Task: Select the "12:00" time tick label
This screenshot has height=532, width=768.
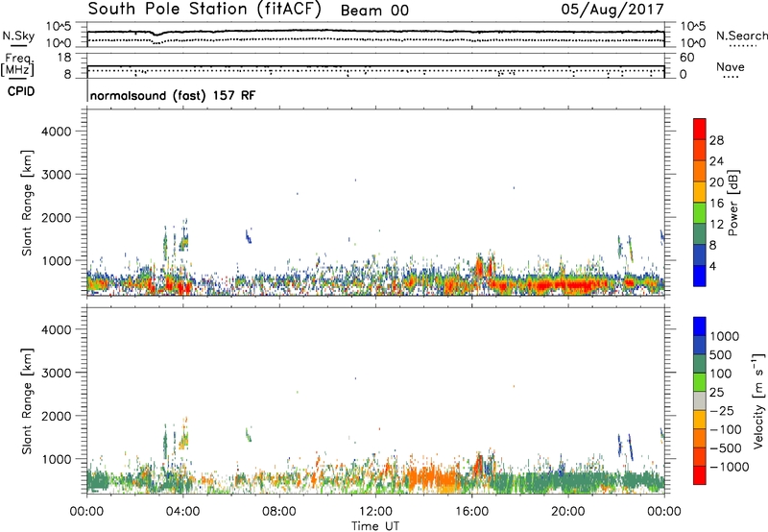Action: [x=375, y=512]
